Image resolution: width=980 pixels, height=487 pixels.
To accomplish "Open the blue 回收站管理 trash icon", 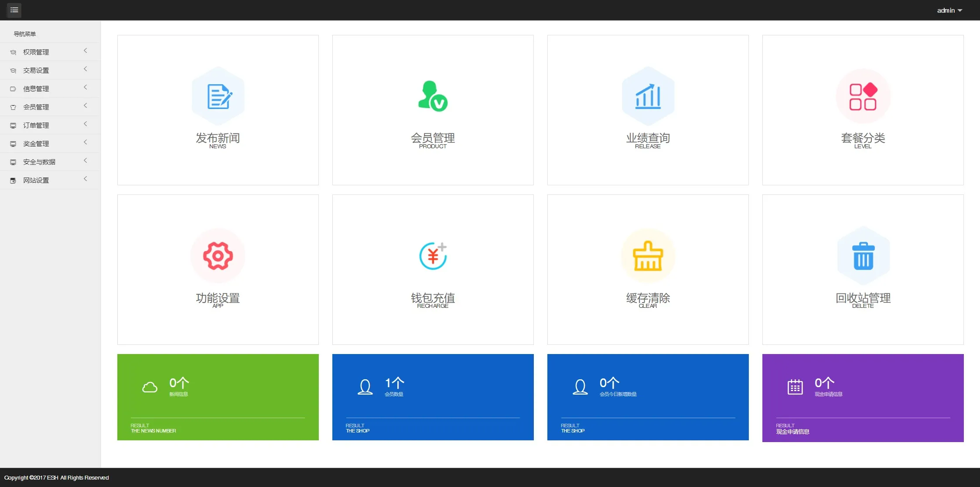I will click(863, 256).
